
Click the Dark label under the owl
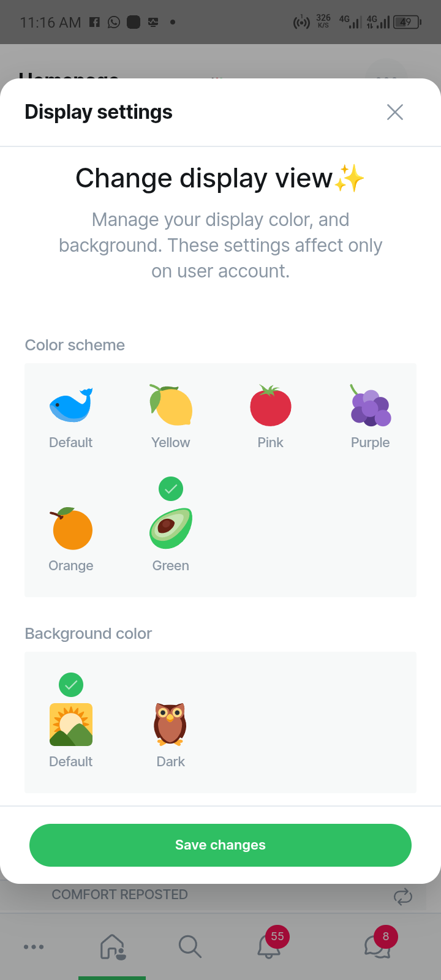(171, 762)
